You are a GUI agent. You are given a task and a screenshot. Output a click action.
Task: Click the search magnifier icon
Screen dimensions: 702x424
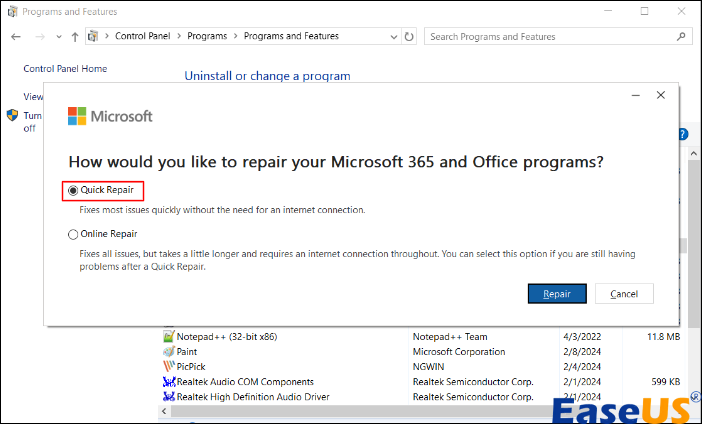click(x=680, y=37)
